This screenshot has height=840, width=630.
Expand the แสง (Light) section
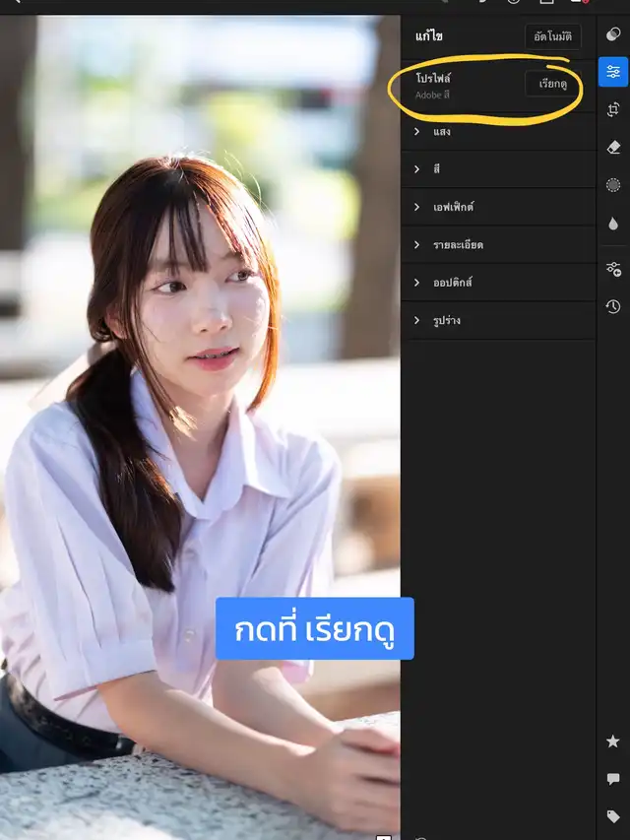(x=497, y=132)
